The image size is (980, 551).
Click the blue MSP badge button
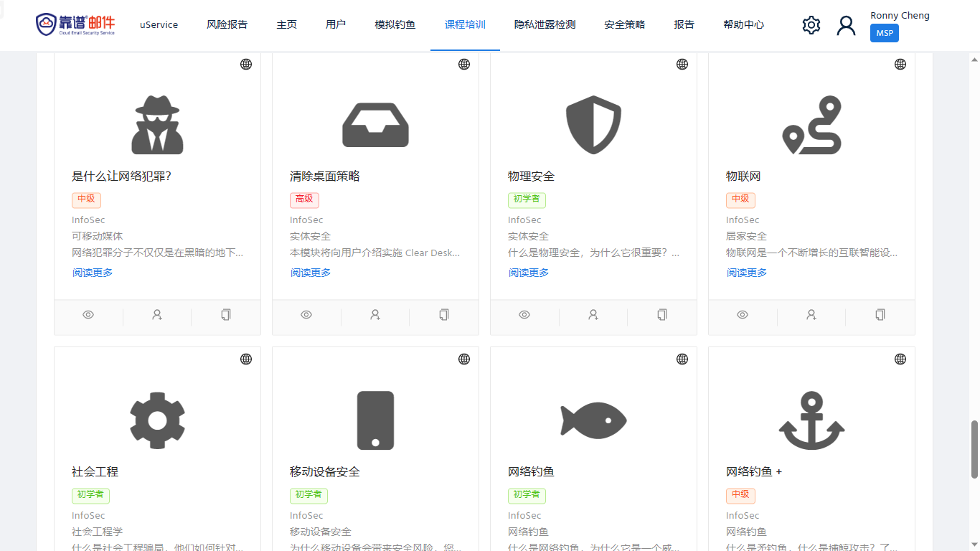(884, 33)
